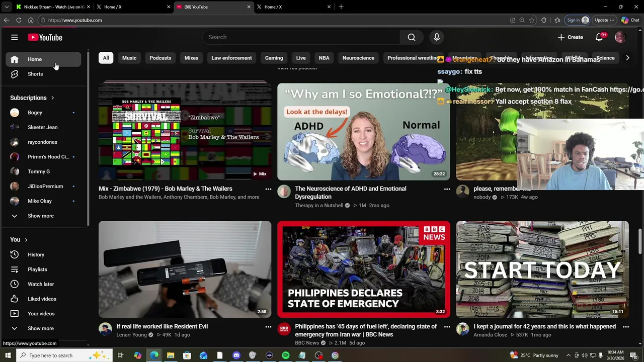Go to Home in sidebar

[x=43, y=59]
